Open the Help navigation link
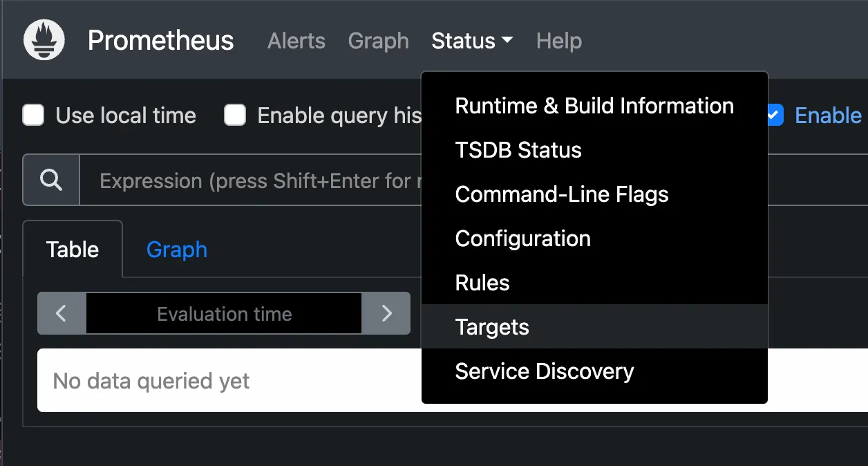Image resolution: width=868 pixels, height=466 pixels. [x=558, y=41]
